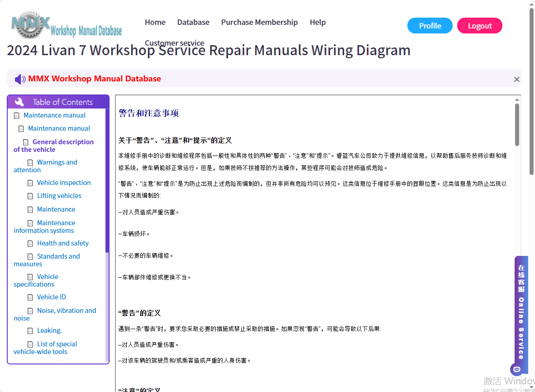Open the Home menu item
This screenshot has width=535, height=392.
point(155,22)
